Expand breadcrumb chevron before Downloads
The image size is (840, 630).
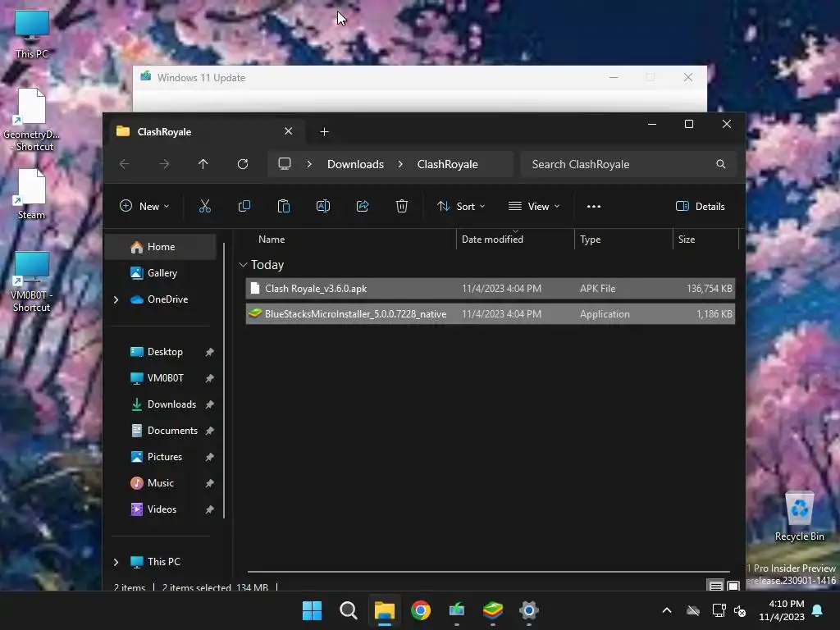[x=309, y=164]
